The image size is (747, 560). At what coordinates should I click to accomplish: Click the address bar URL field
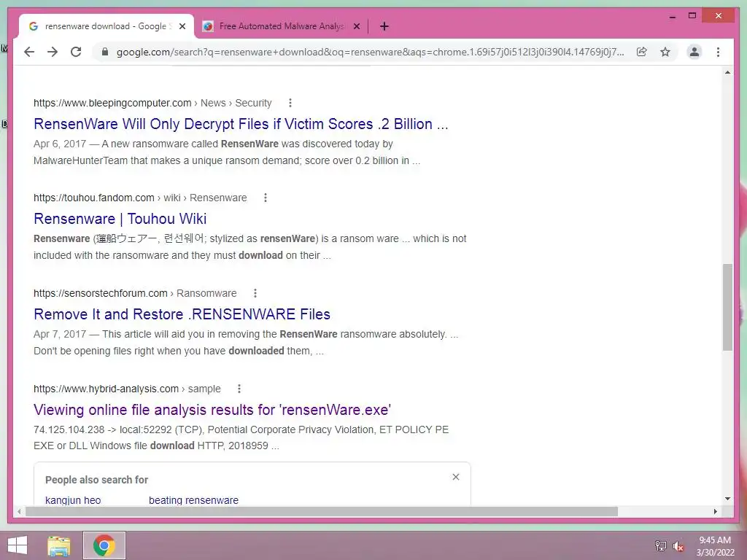(370, 52)
